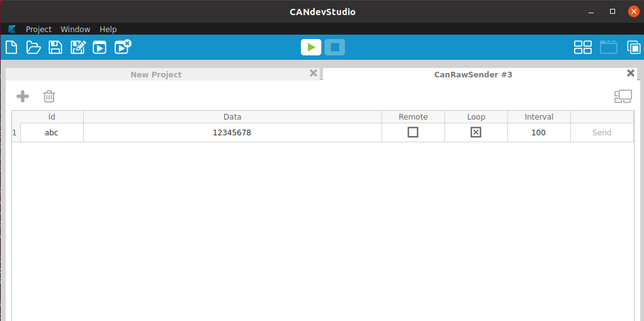The width and height of the screenshot is (644, 321).
Task: Edit the Id field containing abc
Action: [52, 133]
